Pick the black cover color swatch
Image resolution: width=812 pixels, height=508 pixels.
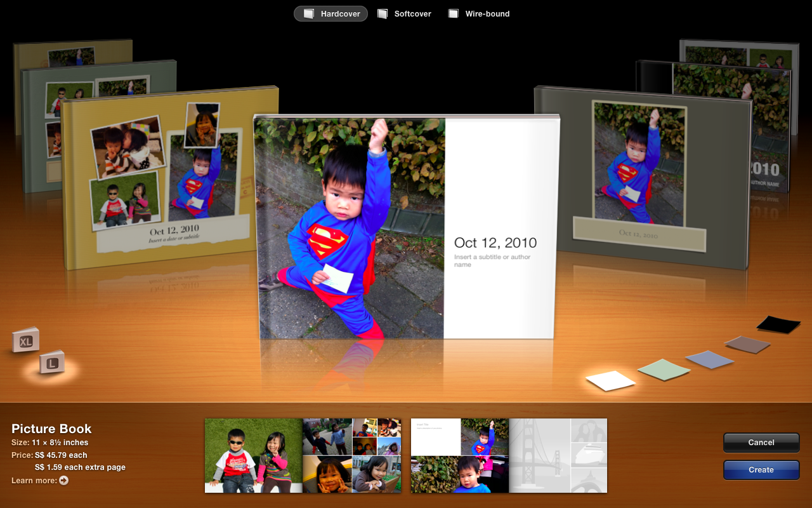coord(779,324)
